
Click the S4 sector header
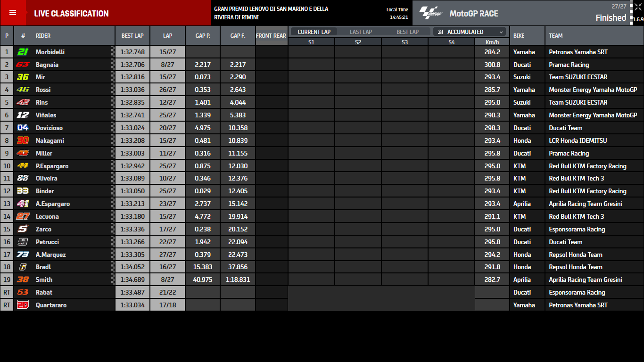pyautogui.click(x=451, y=42)
